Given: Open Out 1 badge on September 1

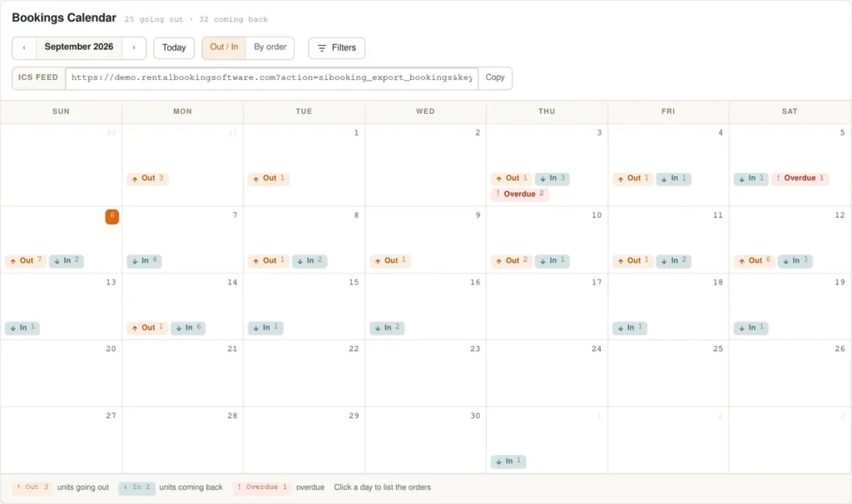Looking at the screenshot, I should click(x=269, y=178).
